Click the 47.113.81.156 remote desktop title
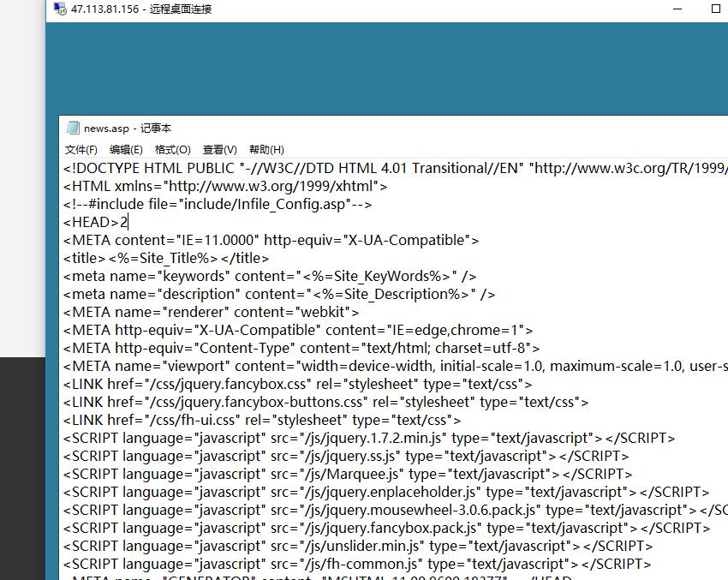Viewport: 728px width, 580px height. (141, 9)
